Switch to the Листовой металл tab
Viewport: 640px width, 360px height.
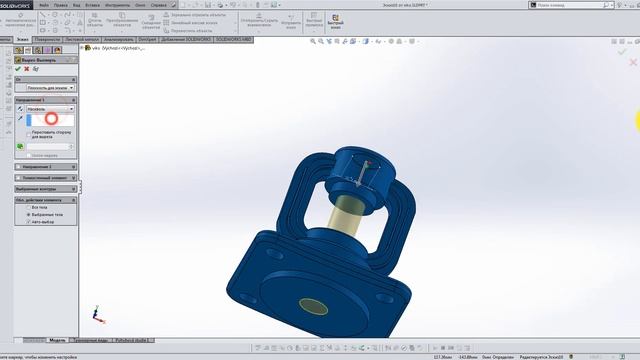(82, 40)
